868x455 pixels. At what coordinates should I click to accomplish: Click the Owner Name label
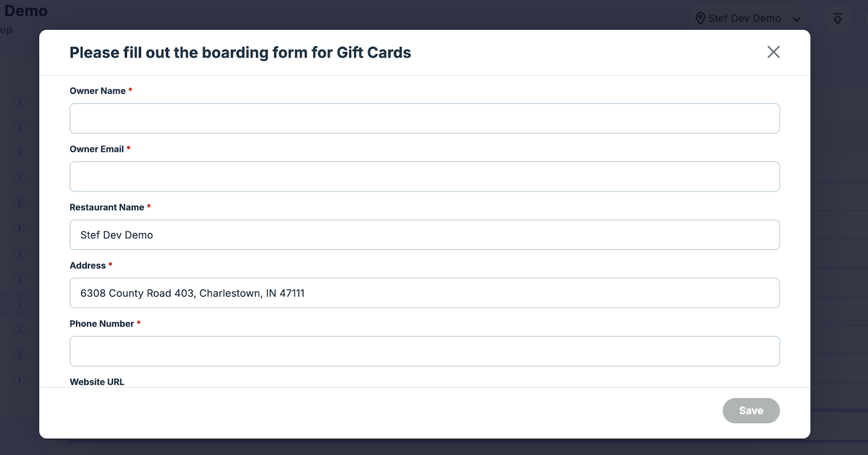click(98, 91)
